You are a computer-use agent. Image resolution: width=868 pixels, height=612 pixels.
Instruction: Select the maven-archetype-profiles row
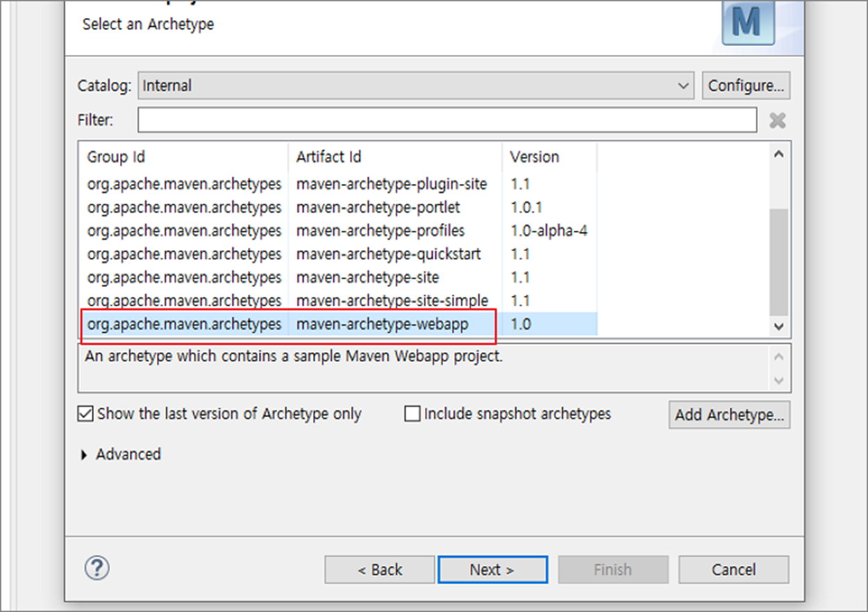[338, 231]
